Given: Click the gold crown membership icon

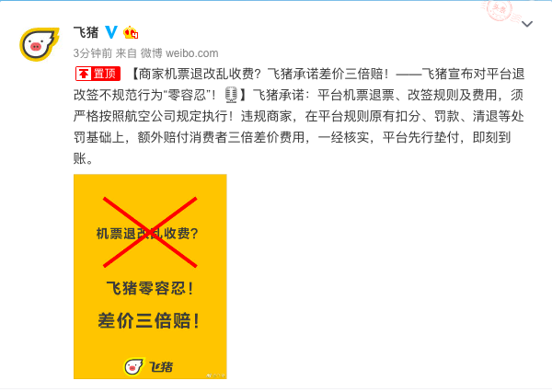Looking at the screenshot, I should [x=131, y=33].
